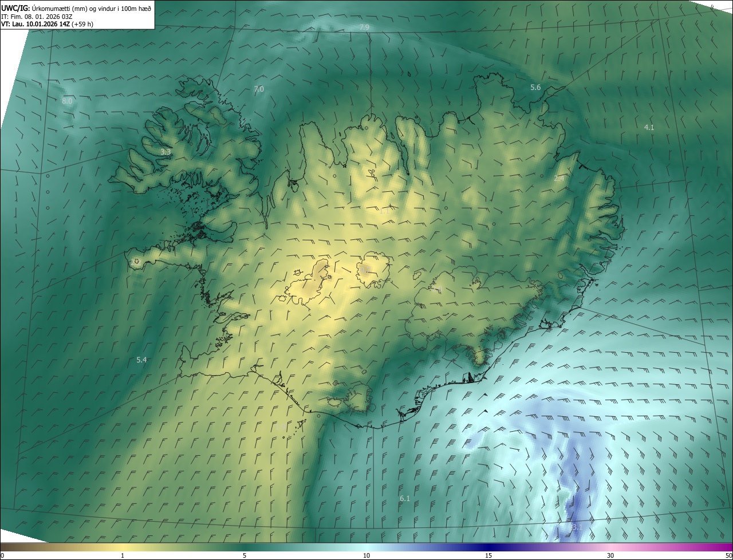
Task: Click the '50' tick label on the color scale
Action: click(x=728, y=555)
